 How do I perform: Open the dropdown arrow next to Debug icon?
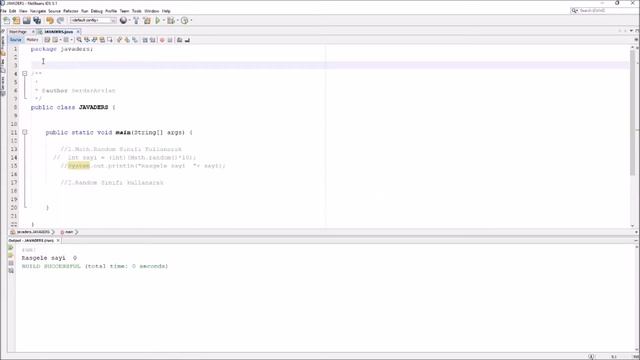click(x=178, y=20)
